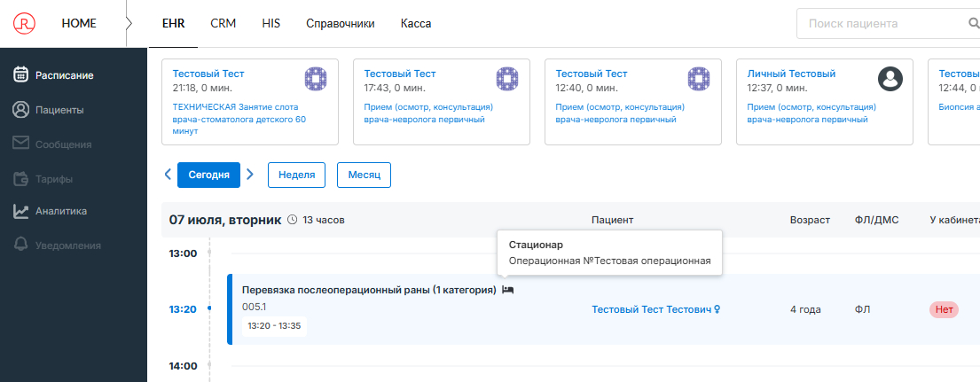Open the Перевязка послеоперационный раны appointment
The image size is (980, 382).
coord(369,290)
